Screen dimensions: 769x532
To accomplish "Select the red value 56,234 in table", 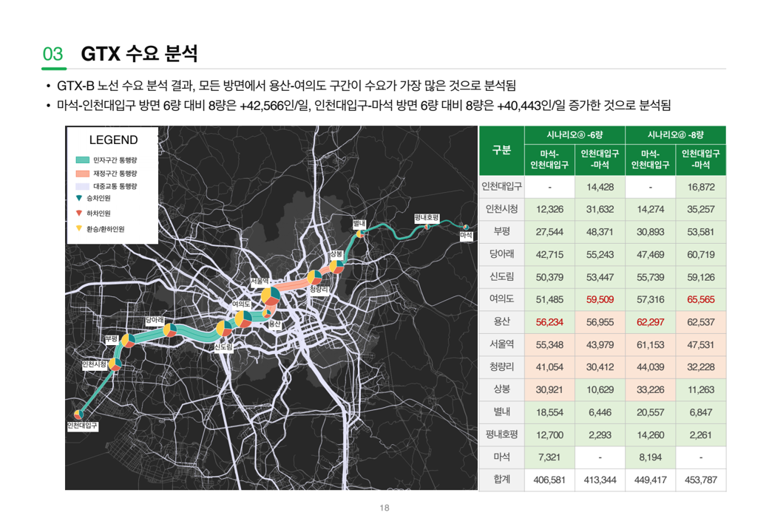I will coord(549,322).
